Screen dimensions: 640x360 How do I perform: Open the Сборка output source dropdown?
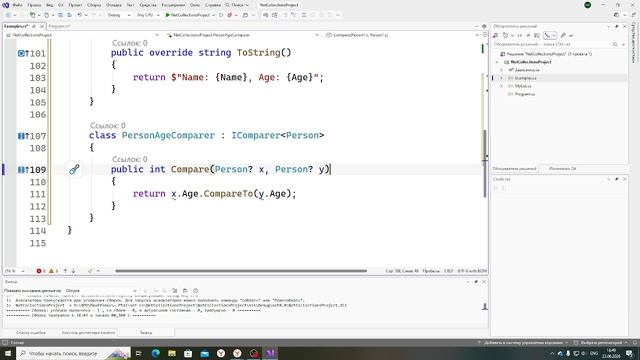click(101, 291)
